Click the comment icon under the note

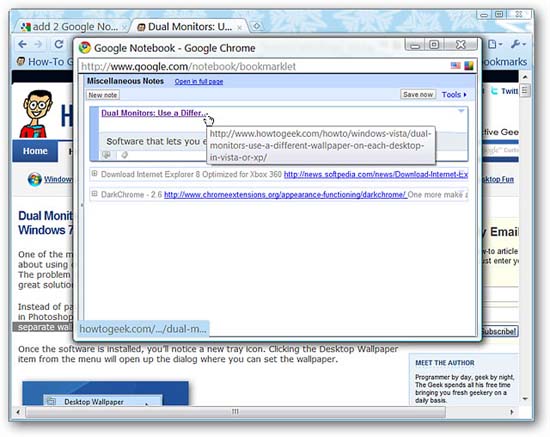(x=106, y=155)
